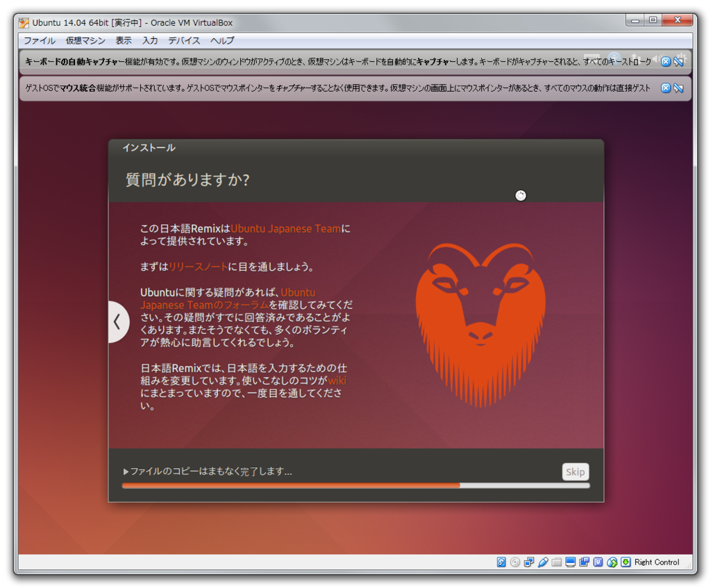Open the network adapter status icon
Screen dimensions: 711x588
tap(528, 562)
